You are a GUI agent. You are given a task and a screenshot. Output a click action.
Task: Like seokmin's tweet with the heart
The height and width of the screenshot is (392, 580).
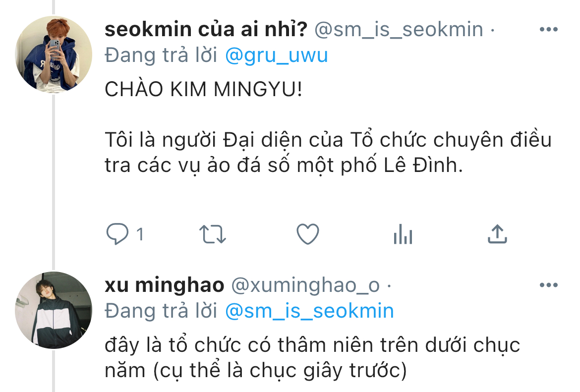(x=307, y=234)
